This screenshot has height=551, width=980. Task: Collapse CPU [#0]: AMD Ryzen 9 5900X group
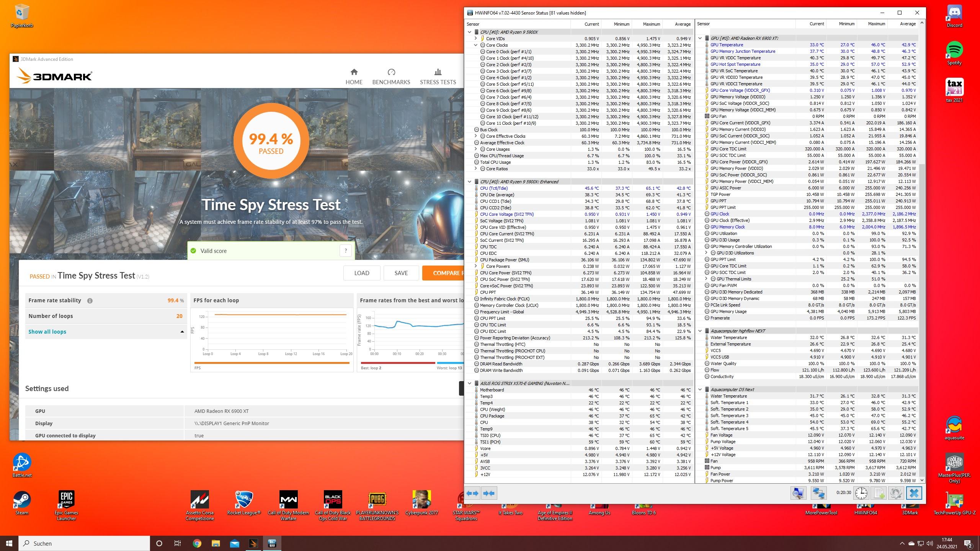469,32
